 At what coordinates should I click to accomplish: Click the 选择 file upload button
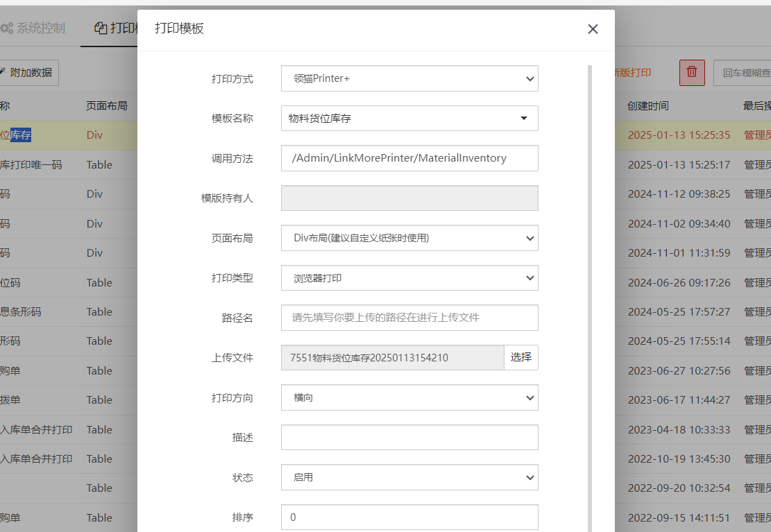click(x=521, y=357)
